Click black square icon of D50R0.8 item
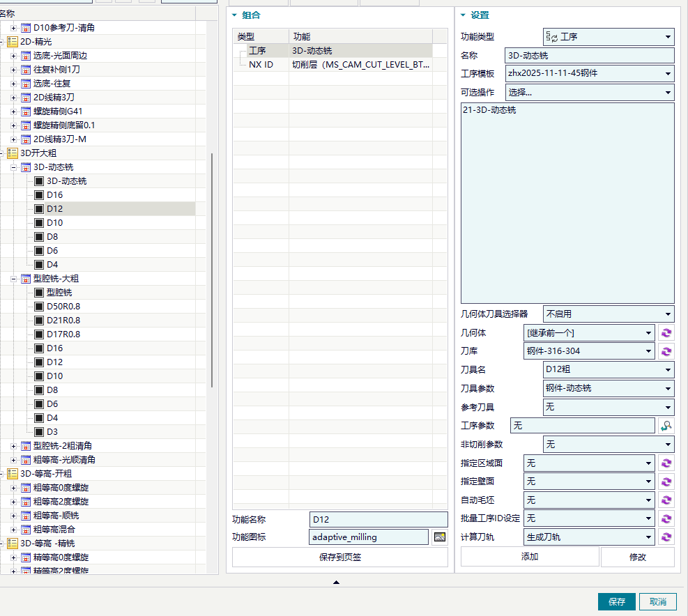Screen dimensions: 688x616 pos(39,307)
